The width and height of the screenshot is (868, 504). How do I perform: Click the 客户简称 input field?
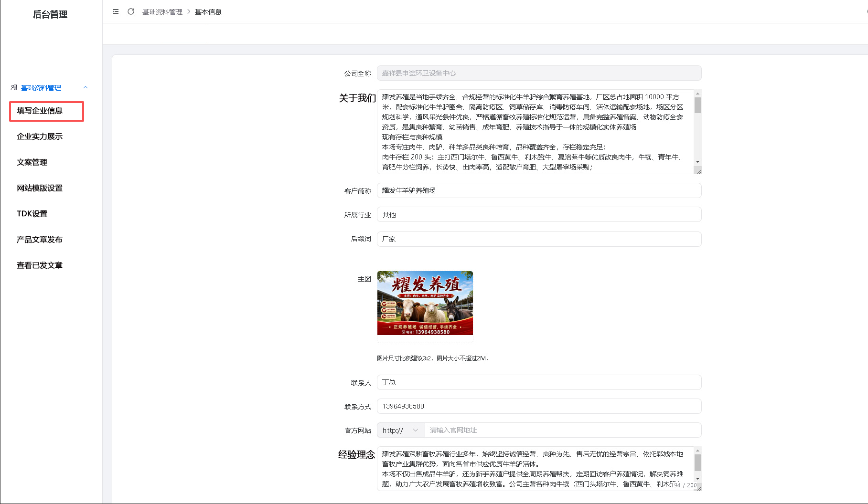(x=539, y=190)
